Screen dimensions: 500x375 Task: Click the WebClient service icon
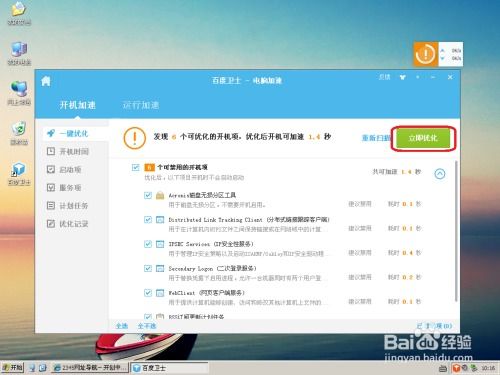click(160, 293)
